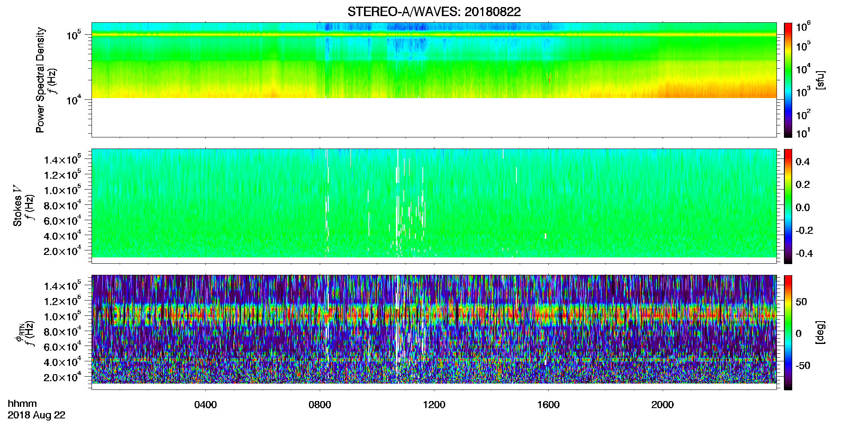Click the 2018 Aug 22 date label
This screenshot has width=868, height=447.
click(36, 415)
